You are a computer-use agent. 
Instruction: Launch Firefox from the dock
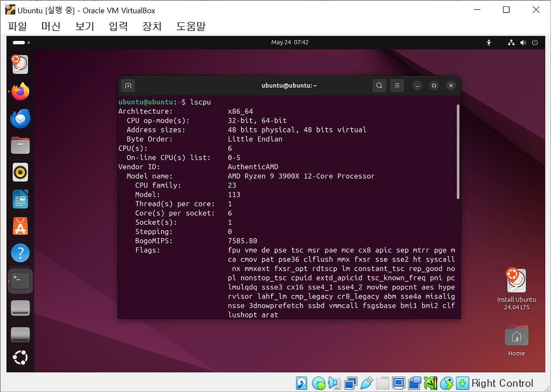[20, 92]
